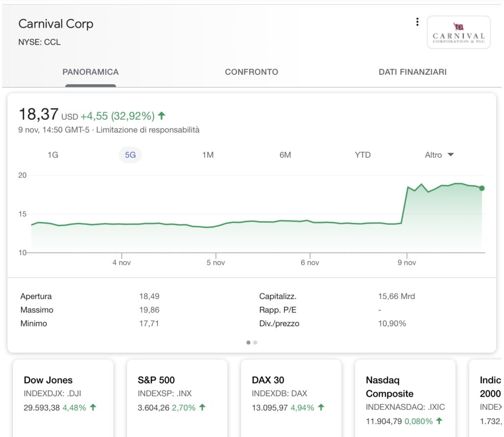The width and height of the screenshot is (504, 437).
Task: Click the 9 nov axis label
Action: (x=407, y=263)
